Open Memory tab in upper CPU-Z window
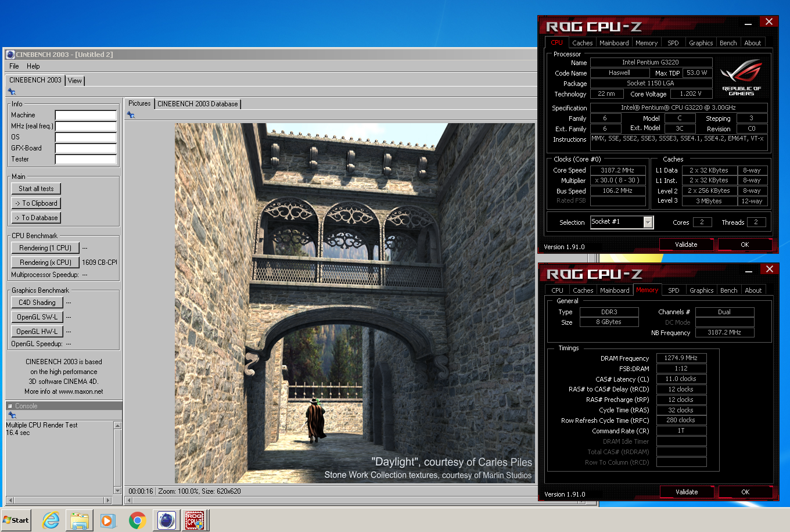The width and height of the screenshot is (790, 532). click(x=647, y=43)
